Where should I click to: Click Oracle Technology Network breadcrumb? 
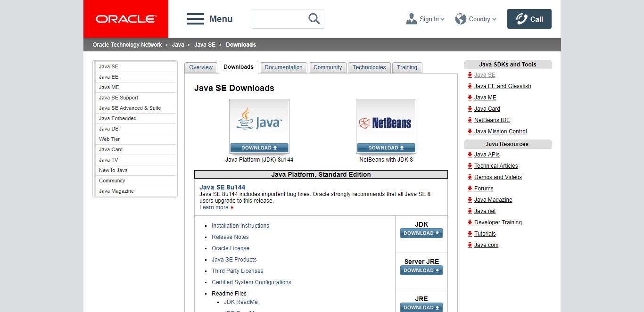pyautogui.click(x=127, y=45)
